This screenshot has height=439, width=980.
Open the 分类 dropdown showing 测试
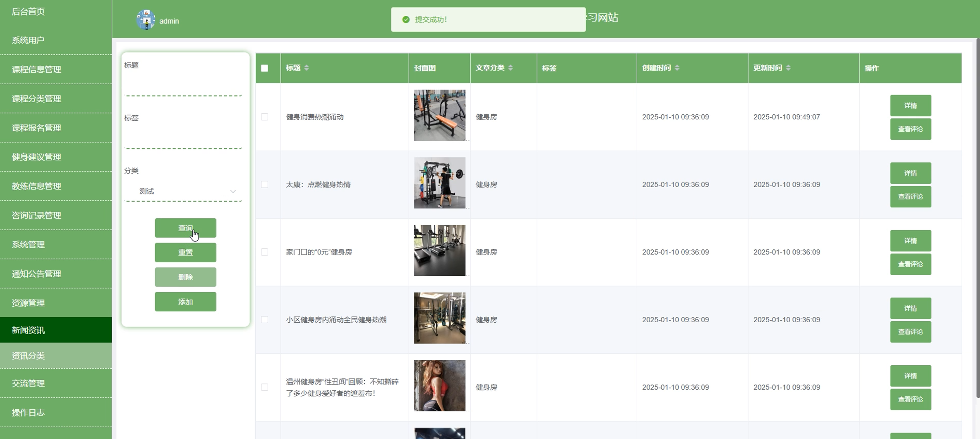point(183,191)
